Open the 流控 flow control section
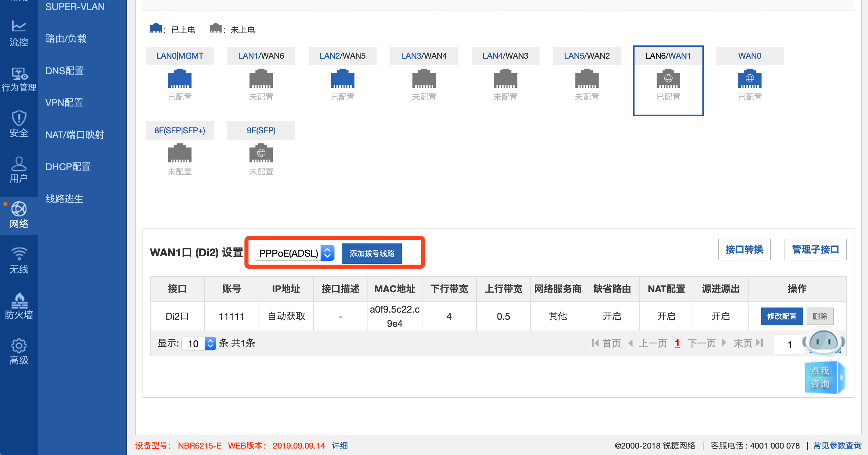The image size is (868, 455). pyautogui.click(x=19, y=33)
